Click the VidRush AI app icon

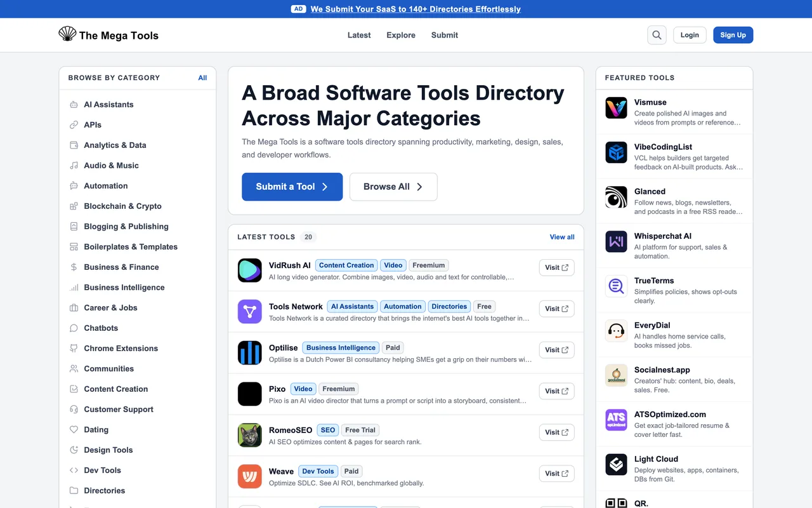[x=250, y=271]
